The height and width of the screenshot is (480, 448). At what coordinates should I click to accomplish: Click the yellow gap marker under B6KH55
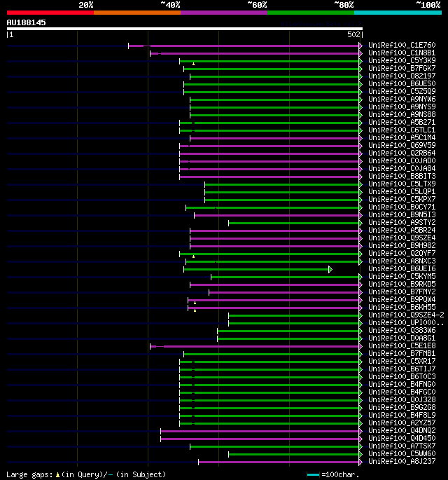(195, 310)
